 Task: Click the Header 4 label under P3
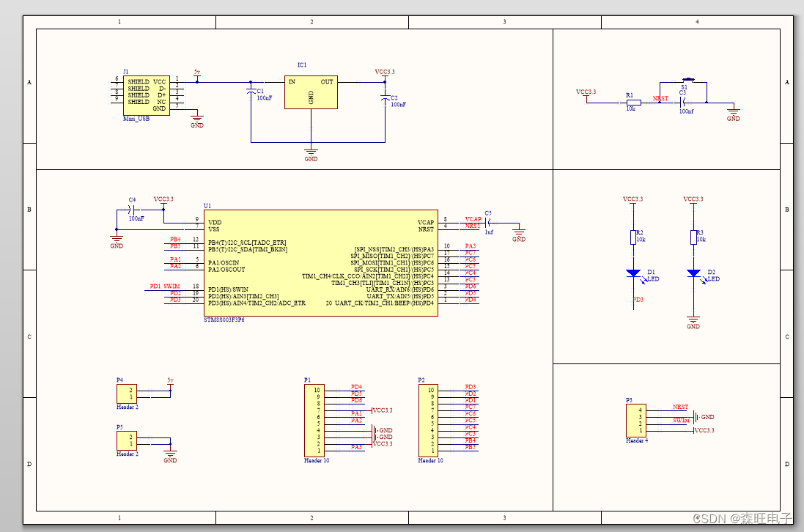pos(637,440)
